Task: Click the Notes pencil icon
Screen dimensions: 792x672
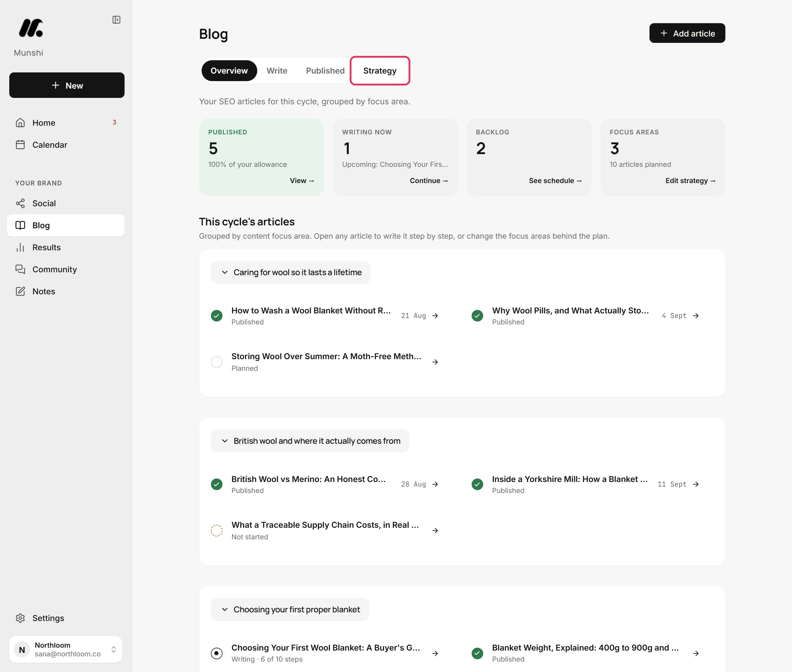Action: [x=20, y=291]
